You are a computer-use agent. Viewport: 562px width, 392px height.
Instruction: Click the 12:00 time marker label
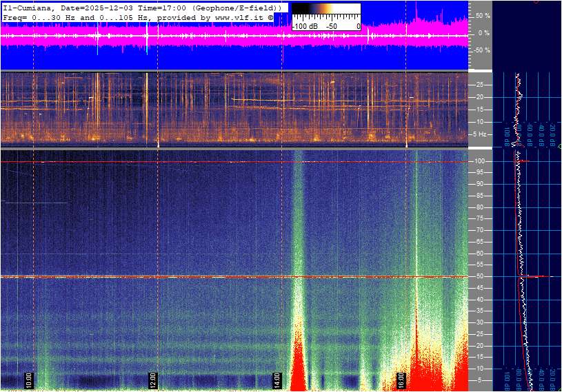pyautogui.click(x=153, y=380)
